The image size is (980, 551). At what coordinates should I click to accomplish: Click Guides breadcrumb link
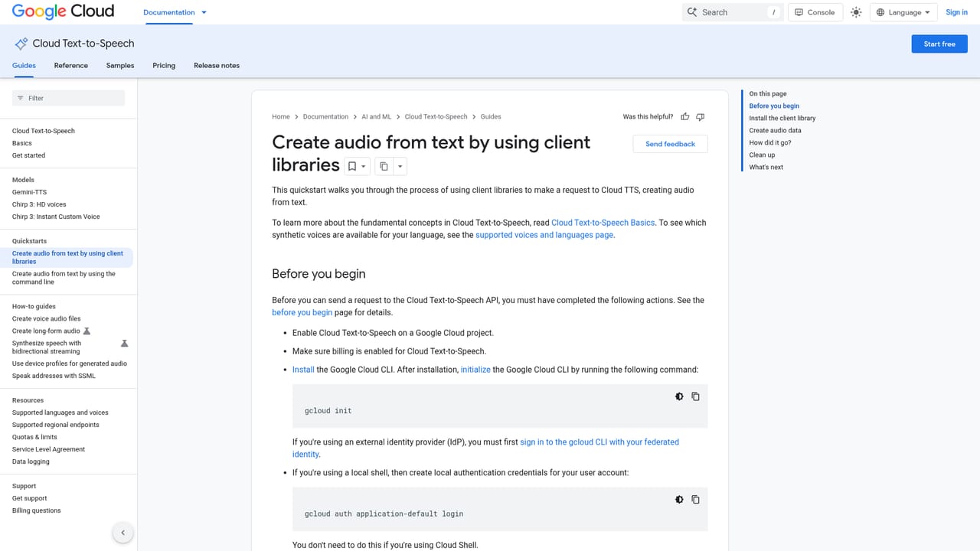[491, 117]
